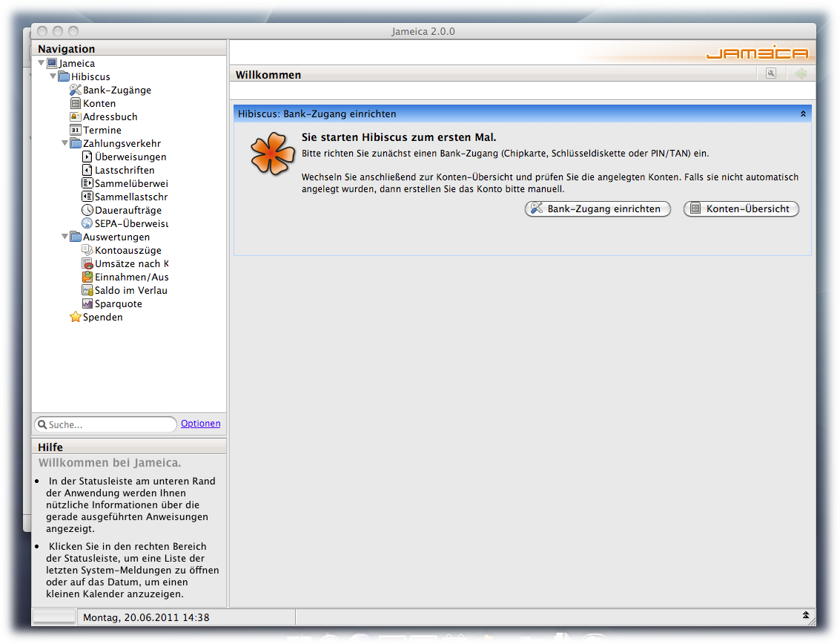This screenshot has height=644, width=840.
Task: Collapse the Auswertungen folder
Action: pos(65,237)
